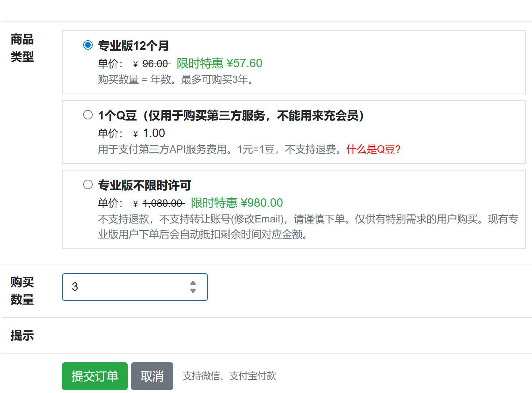Viewport: 532px width, 393px height.
Task: Click the 专业版12个月 title label
Action: coord(133,46)
